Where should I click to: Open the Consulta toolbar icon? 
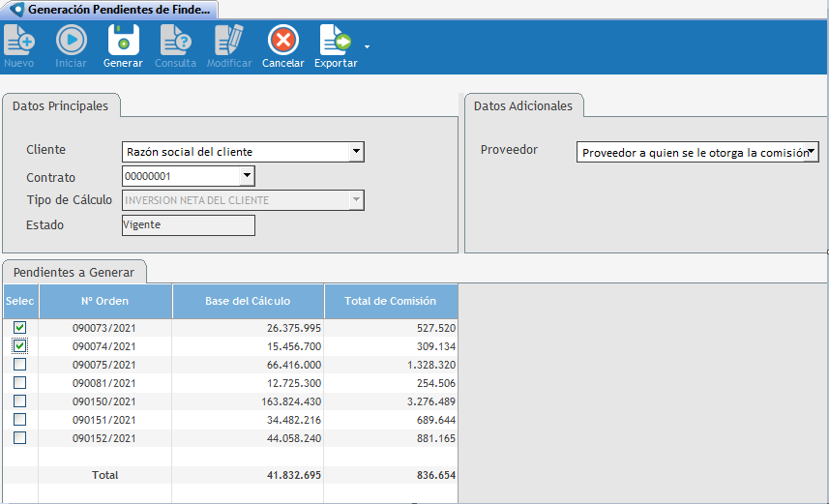pyautogui.click(x=175, y=41)
